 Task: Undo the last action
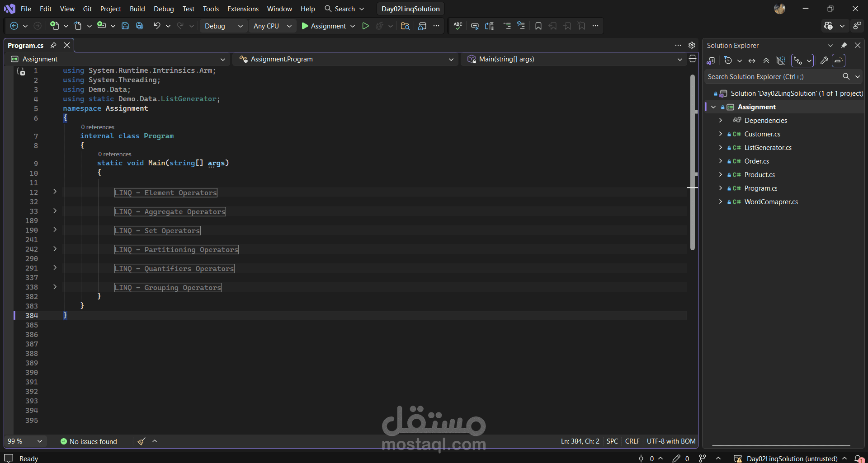point(157,26)
